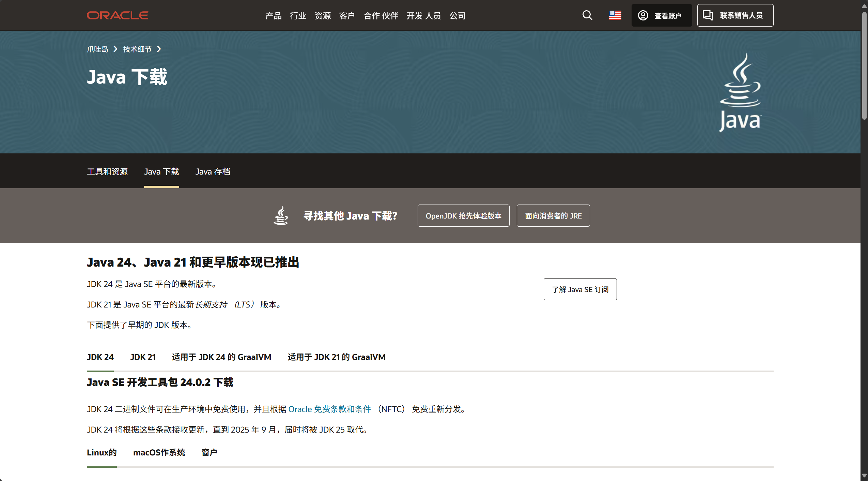
Task: Switch to 工具和资源 tab
Action: (x=107, y=171)
